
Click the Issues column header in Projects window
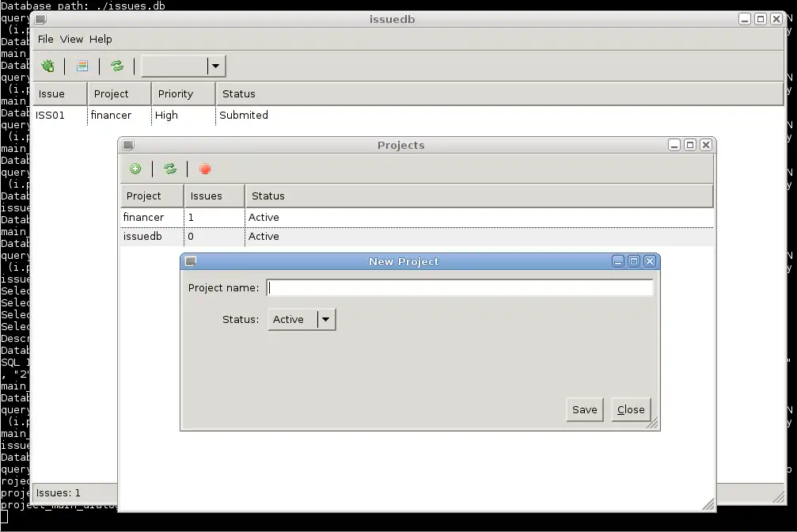tap(214, 196)
